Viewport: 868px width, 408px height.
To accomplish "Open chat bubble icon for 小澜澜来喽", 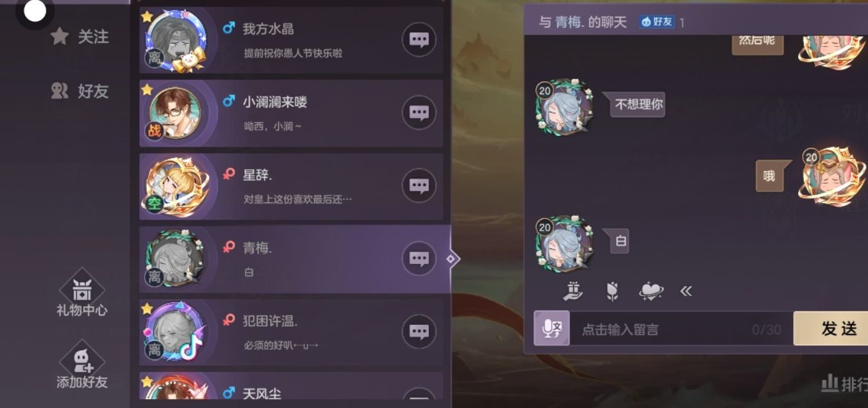I will (x=419, y=113).
